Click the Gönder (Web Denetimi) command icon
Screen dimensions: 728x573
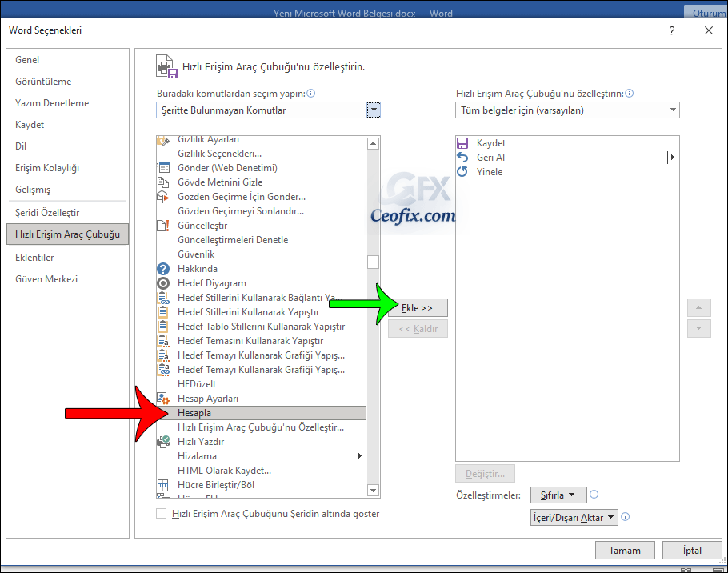pyautogui.click(x=163, y=168)
